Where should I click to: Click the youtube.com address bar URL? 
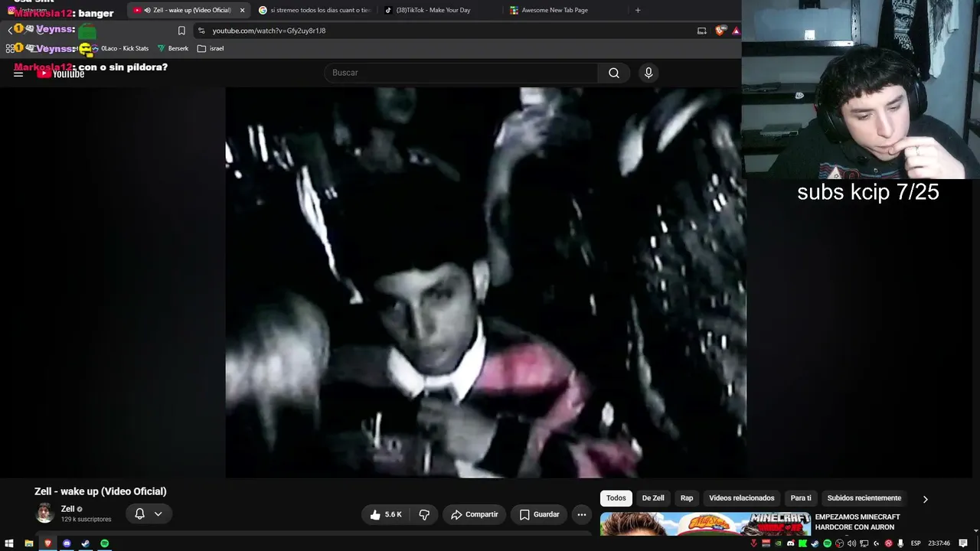[269, 31]
